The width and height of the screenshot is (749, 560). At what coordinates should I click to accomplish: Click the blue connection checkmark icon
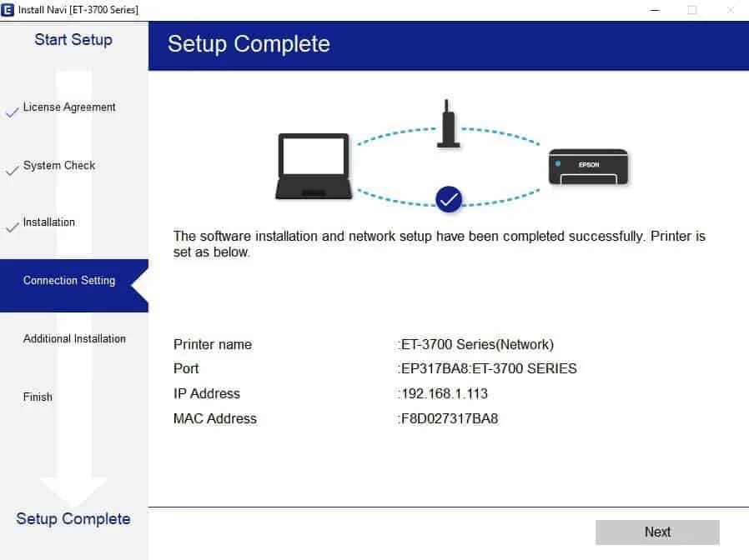[x=449, y=199]
